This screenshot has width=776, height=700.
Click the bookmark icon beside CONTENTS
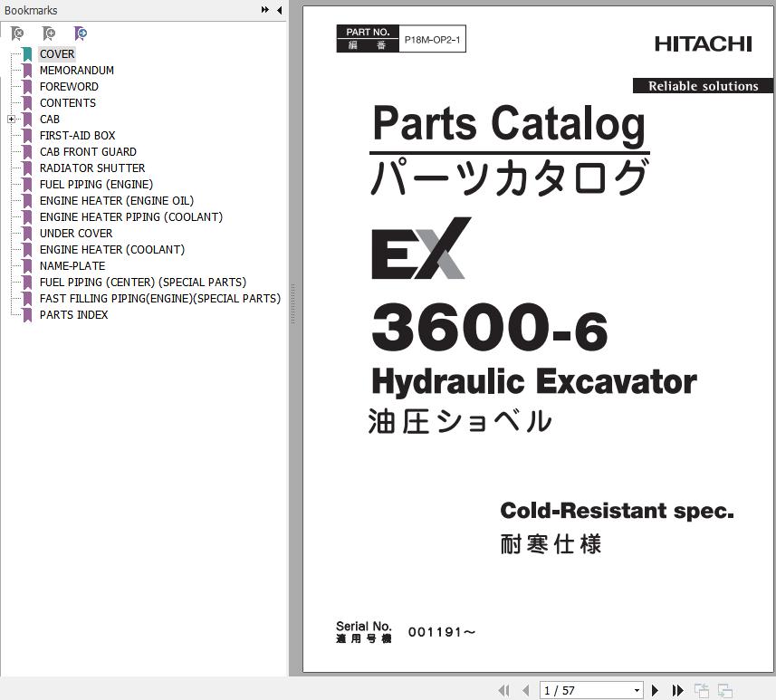tap(27, 103)
